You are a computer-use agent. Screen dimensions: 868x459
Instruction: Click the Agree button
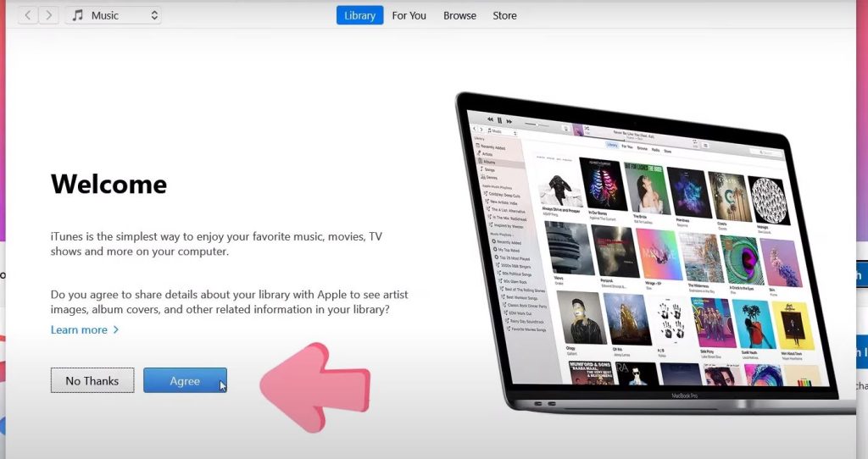[185, 380]
